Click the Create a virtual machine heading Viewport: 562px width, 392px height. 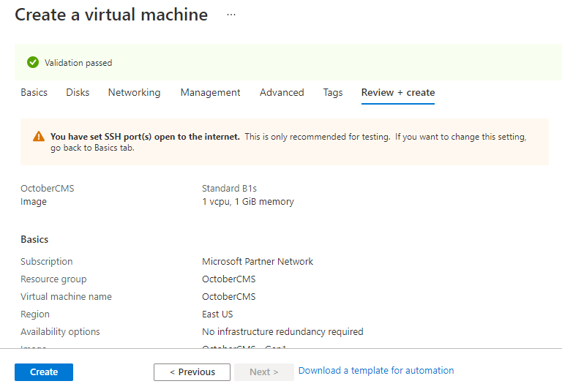(x=111, y=15)
